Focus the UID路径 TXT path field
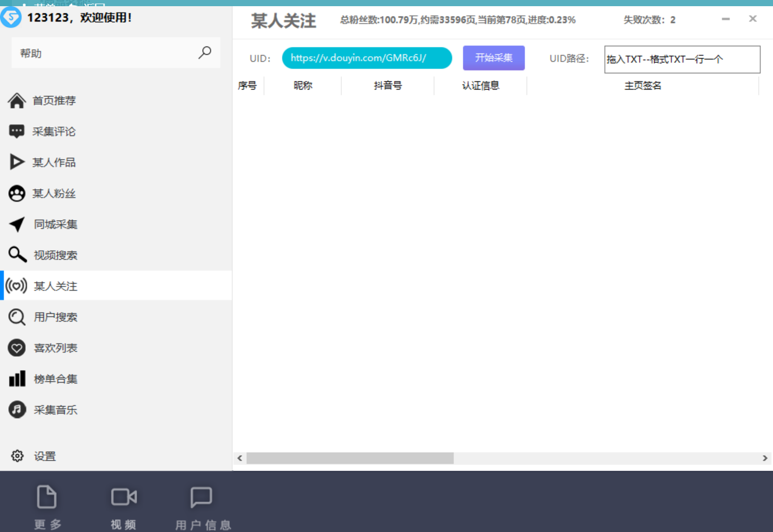Image resolution: width=773 pixels, height=532 pixels. tap(681, 59)
